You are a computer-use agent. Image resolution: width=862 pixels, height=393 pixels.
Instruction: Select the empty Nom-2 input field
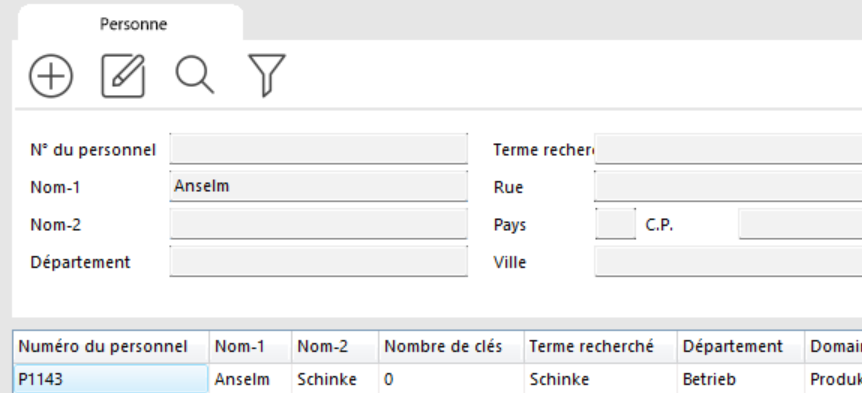(x=318, y=223)
